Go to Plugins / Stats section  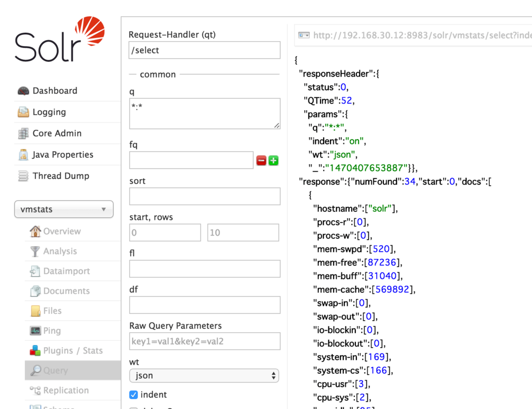(x=73, y=350)
